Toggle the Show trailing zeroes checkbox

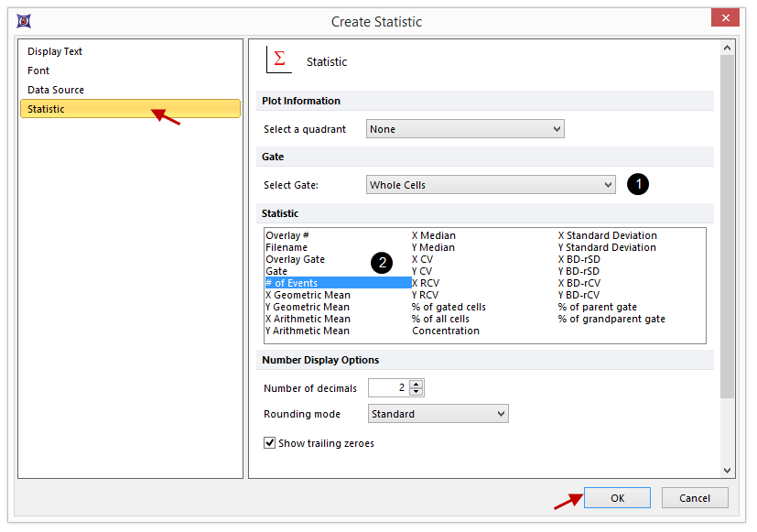[270, 443]
